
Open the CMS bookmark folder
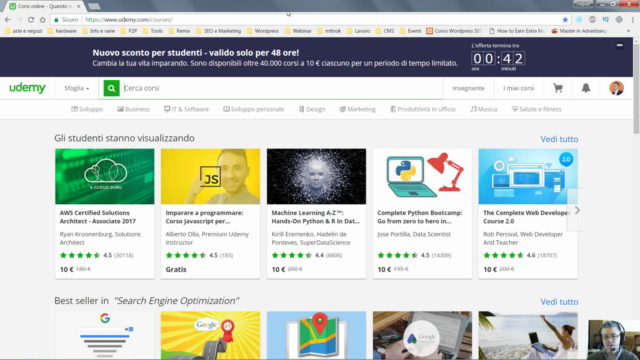(x=385, y=31)
